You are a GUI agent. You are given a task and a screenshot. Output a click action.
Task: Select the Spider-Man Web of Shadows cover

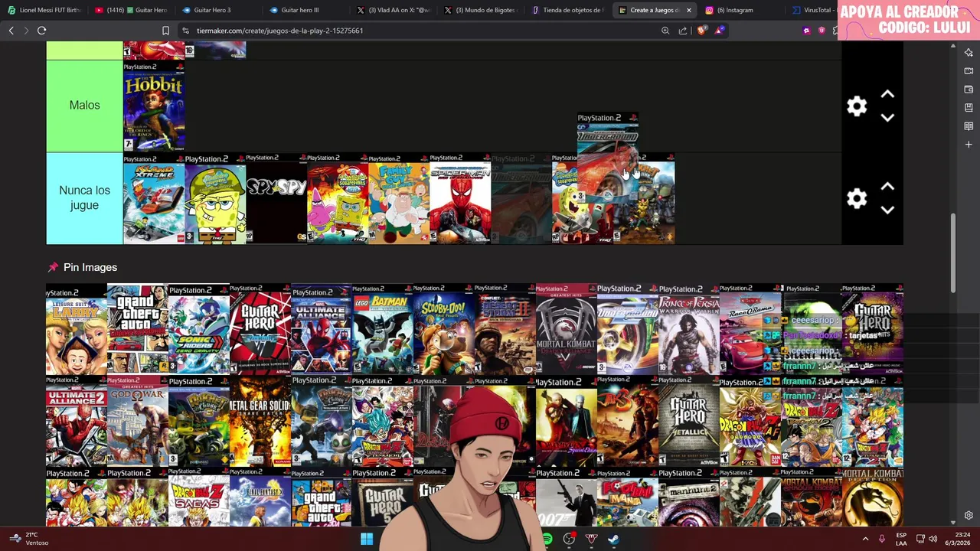(460, 198)
